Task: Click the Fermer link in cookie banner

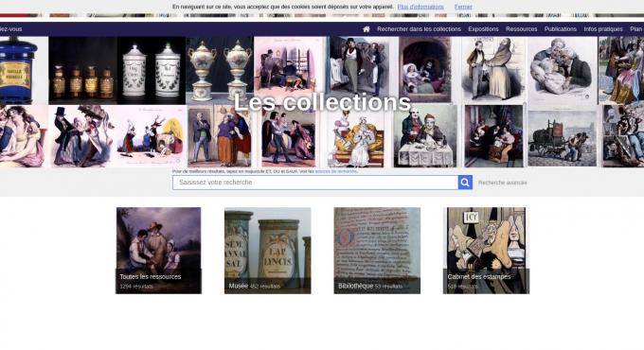Action: [463, 7]
